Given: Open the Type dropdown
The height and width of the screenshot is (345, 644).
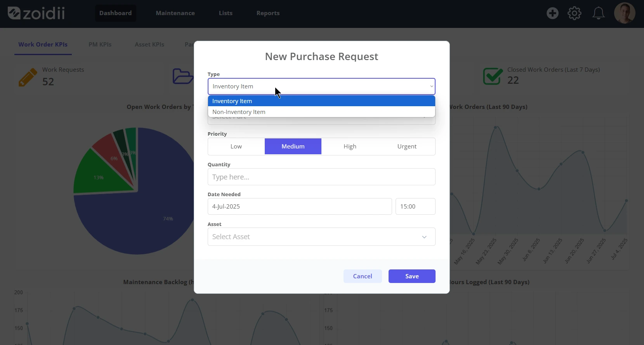Looking at the screenshot, I should coord(321,86).
